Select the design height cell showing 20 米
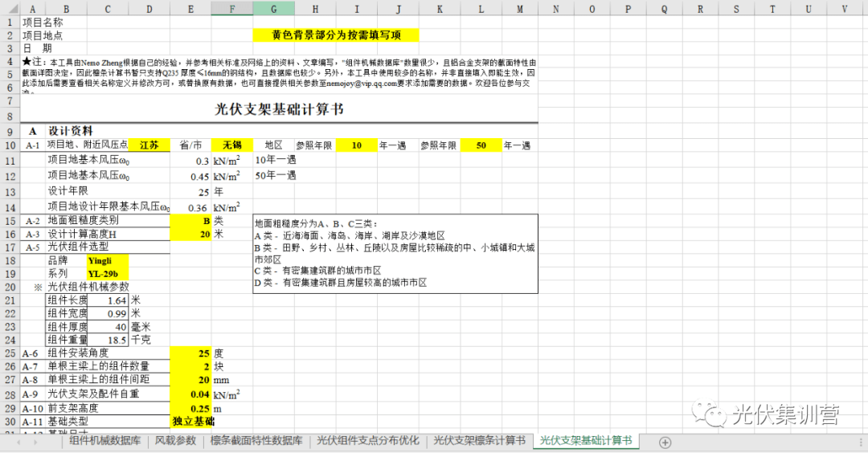868x453 pixels. point(190,234)
